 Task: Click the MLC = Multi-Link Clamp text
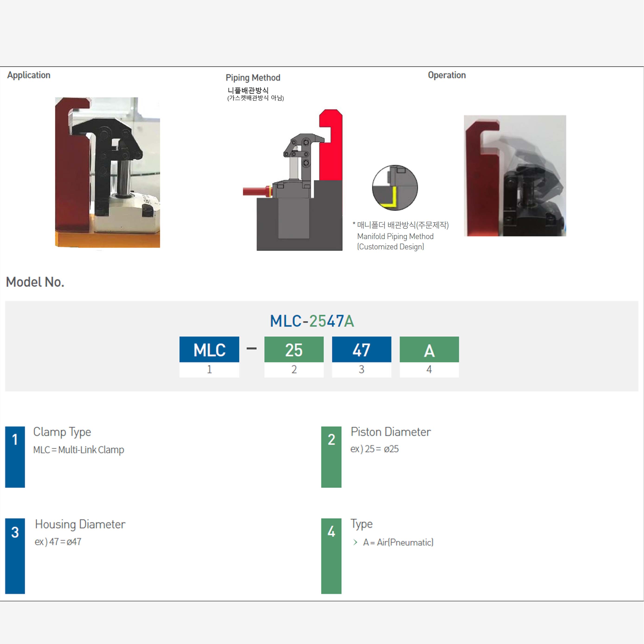[x=79, y=450]
